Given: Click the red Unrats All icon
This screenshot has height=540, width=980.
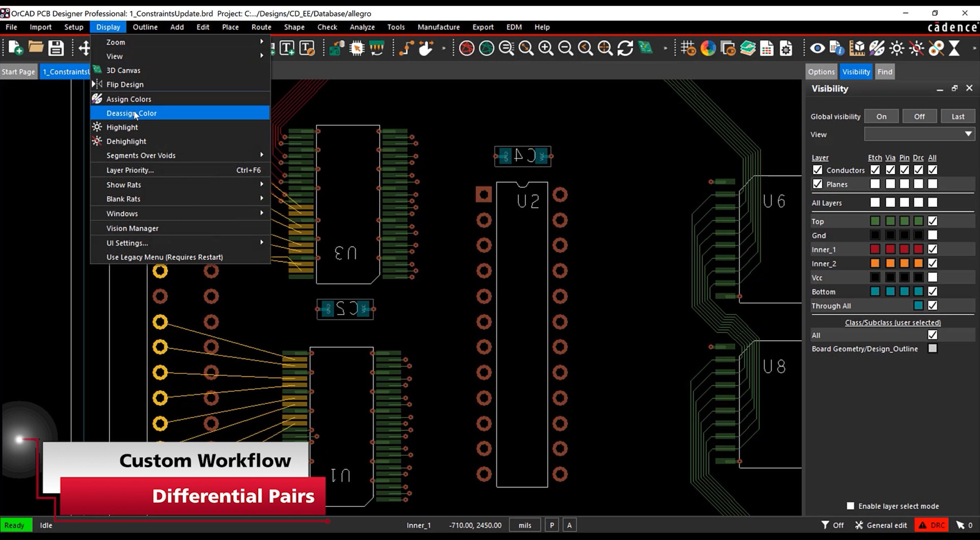Looking at the screenshot, I should 466,48.
